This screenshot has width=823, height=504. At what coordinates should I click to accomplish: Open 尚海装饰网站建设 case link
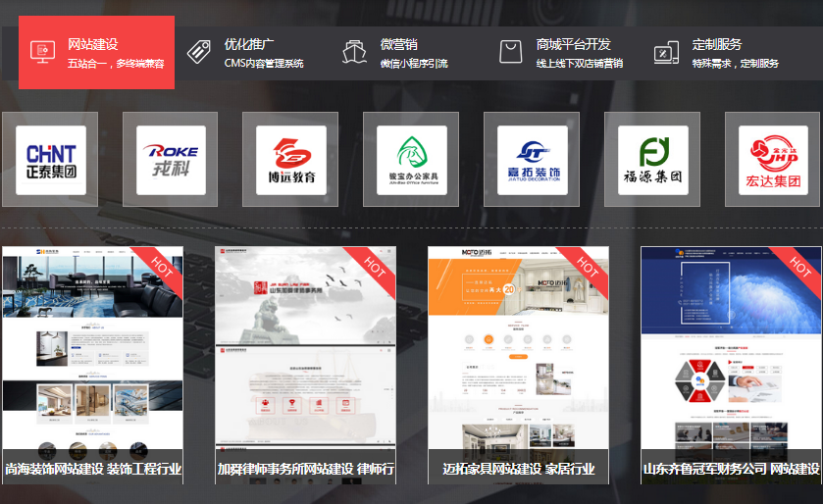pos(93,469)
